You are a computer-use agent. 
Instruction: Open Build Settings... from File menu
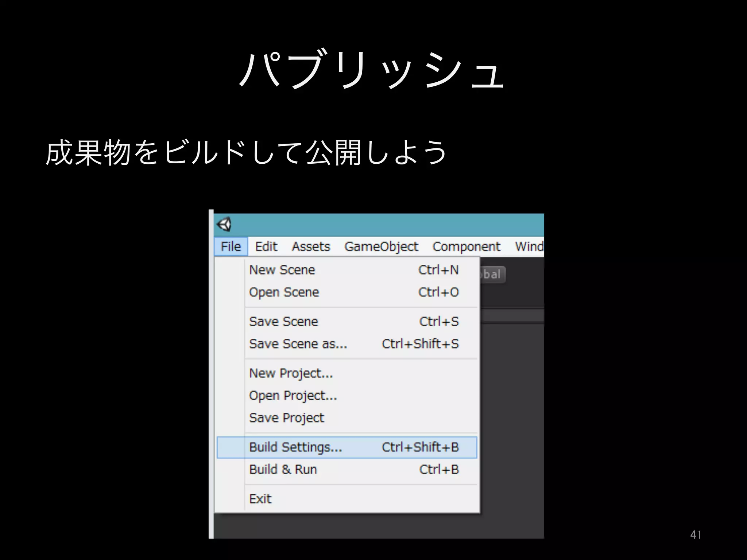point(347,447)
